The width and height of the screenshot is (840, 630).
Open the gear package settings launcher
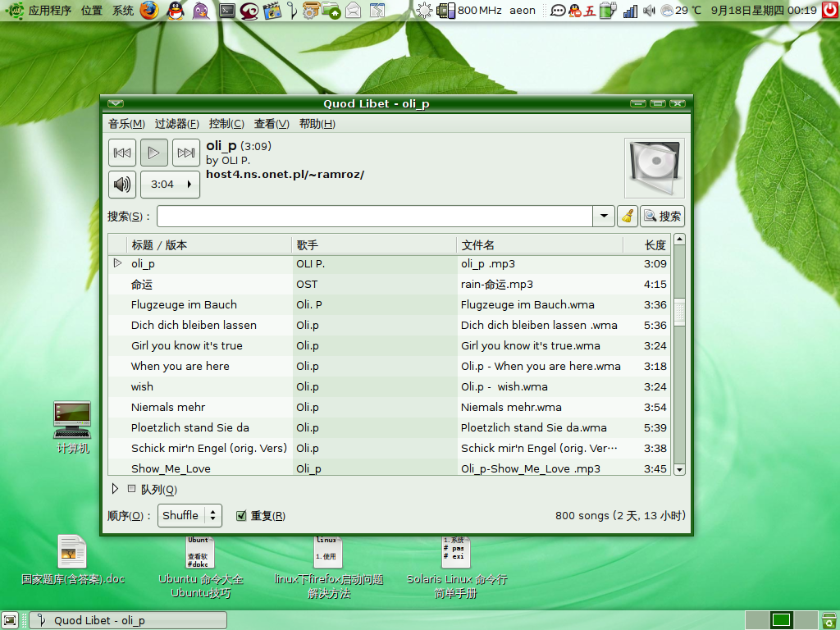point(311,10)
